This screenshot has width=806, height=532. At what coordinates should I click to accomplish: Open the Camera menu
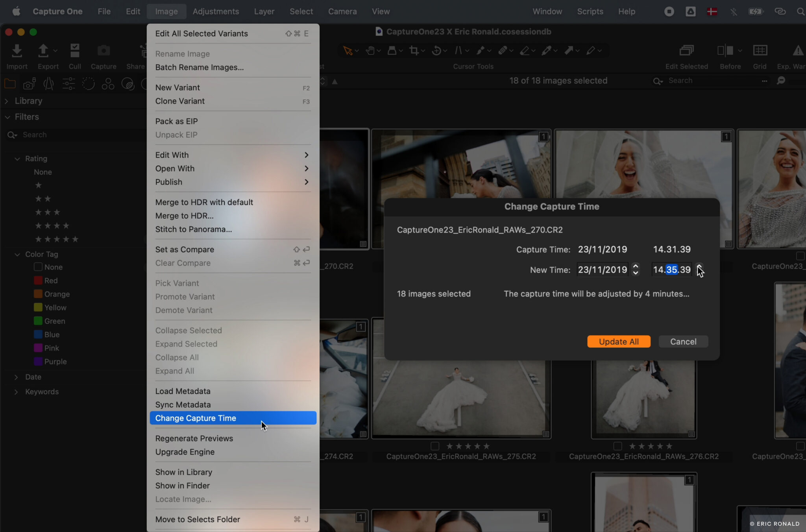click(342, 11)
